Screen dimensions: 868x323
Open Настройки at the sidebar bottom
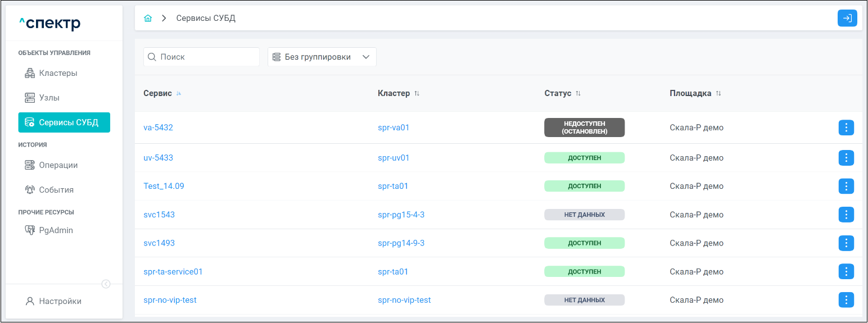(60, 301)
